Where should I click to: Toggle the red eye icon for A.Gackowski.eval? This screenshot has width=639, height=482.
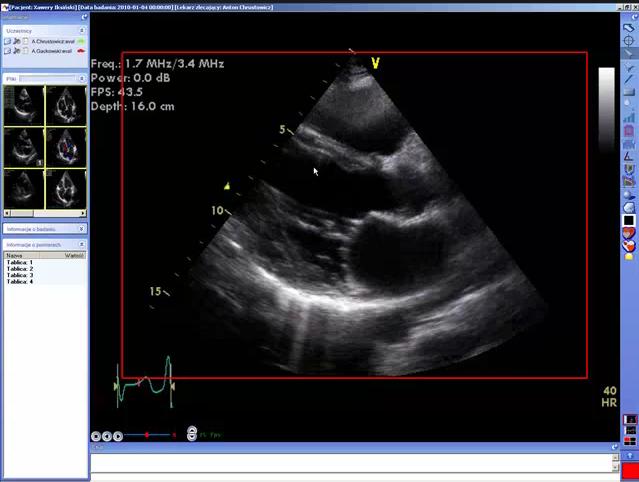80,49
